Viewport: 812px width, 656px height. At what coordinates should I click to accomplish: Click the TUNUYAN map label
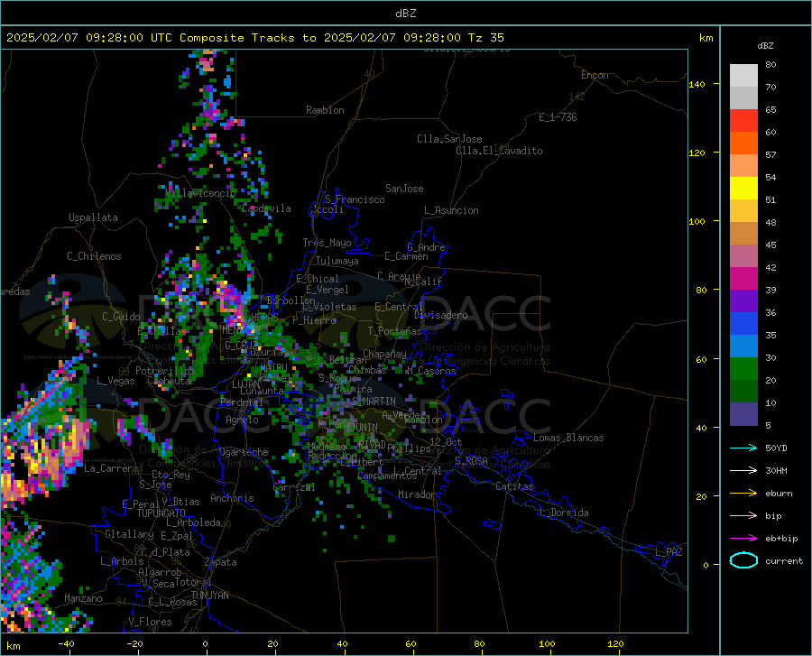209,595
